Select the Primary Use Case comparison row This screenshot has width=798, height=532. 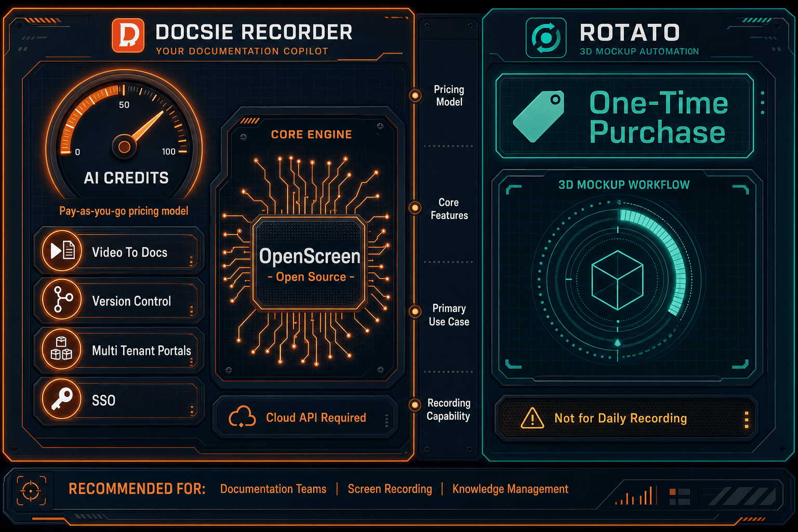[x=448, y=315]
